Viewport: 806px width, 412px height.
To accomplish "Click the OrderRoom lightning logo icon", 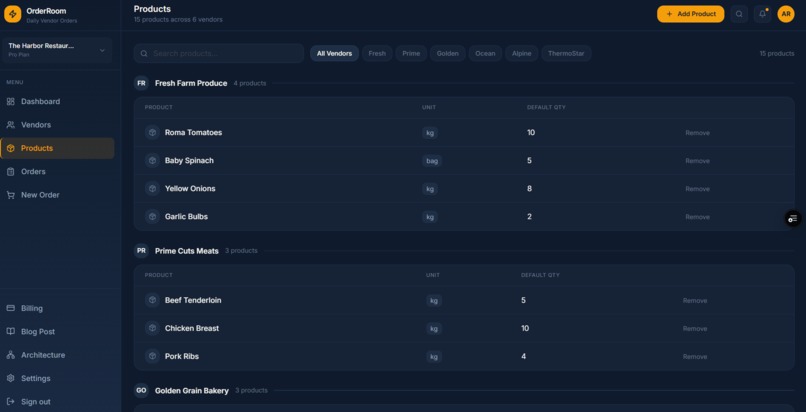I will [x=12, y=14].
